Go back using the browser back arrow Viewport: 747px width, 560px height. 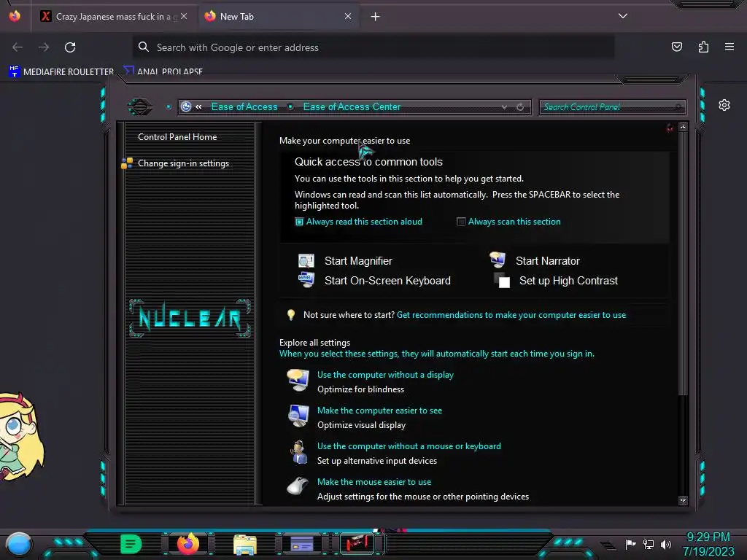point(18,47)
